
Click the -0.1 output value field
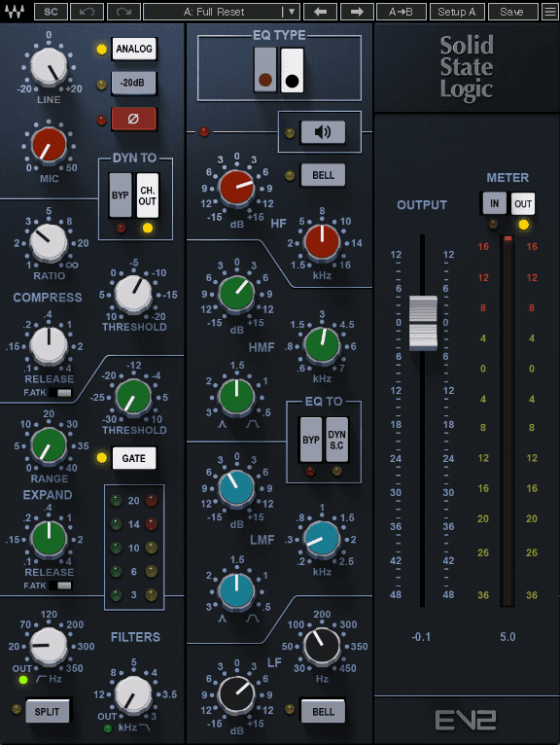tap(421, 637)
